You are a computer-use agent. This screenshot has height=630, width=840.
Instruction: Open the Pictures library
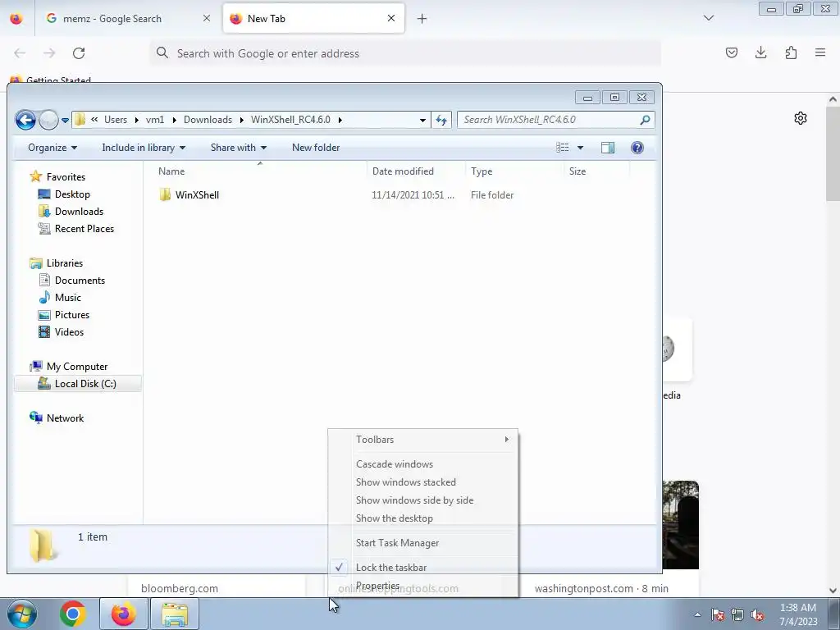click(64, 315)
